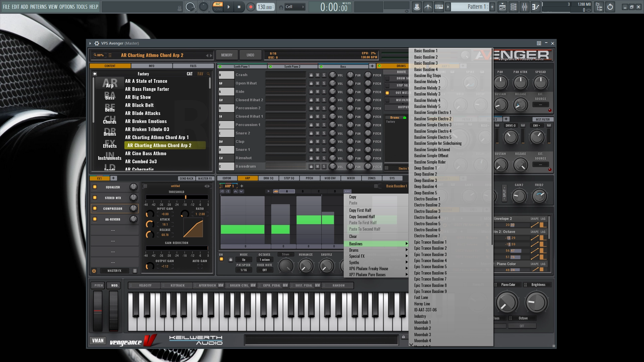The image size is (644, 362).
Task: Click the MEMORY button
Action: (227, 55)
